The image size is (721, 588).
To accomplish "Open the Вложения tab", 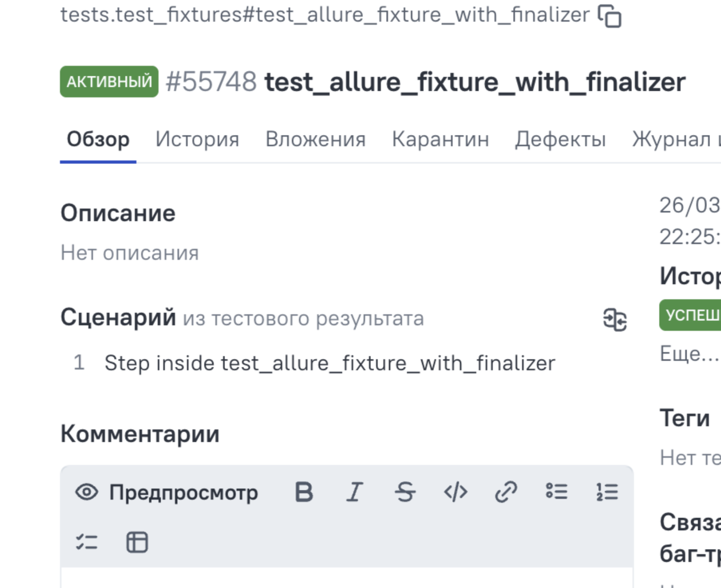I will (x=315, y=139).
